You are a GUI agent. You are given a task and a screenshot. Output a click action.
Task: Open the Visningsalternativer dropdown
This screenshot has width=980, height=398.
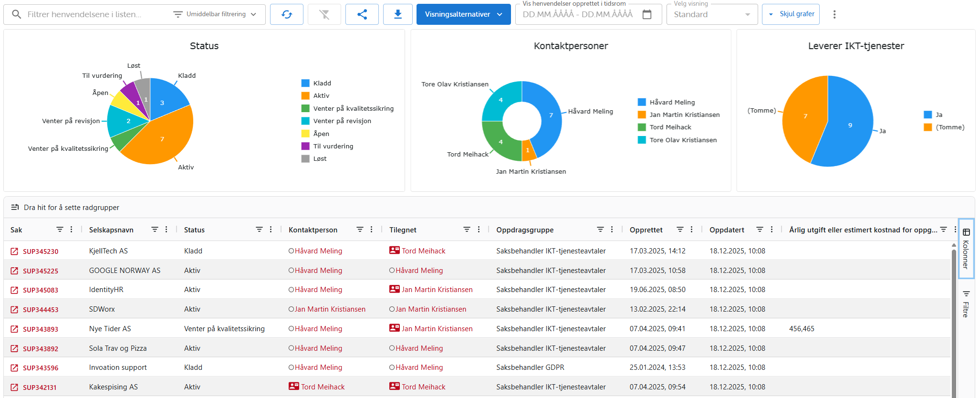pyautogui.click(x=463, y=14)
